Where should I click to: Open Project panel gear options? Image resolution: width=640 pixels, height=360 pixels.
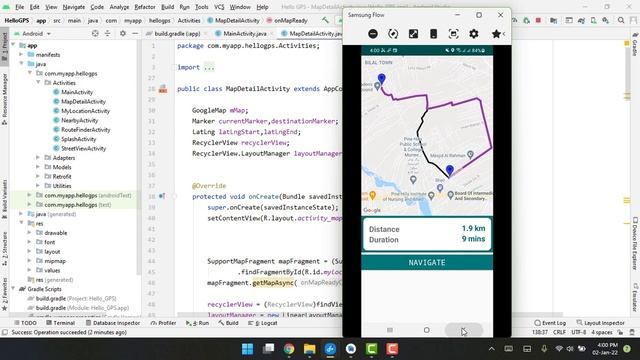[x=122, y=33]
